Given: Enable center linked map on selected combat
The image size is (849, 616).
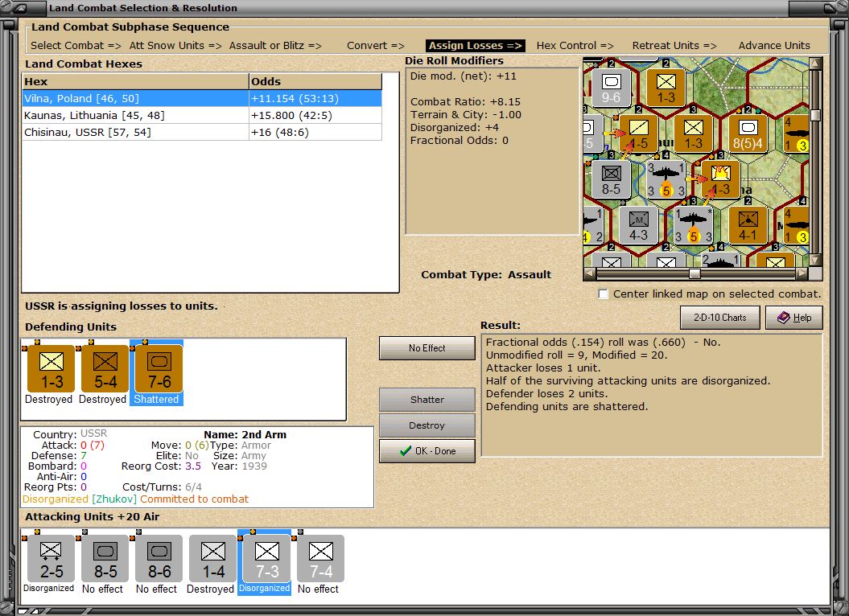Looking at the screenshot, I should [x=604, y=294].
